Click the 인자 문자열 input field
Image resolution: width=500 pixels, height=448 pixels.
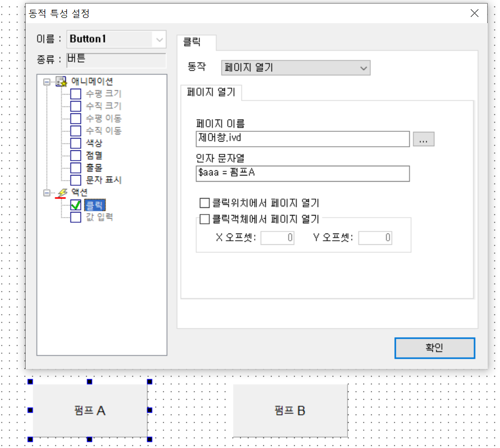point(302,174)
